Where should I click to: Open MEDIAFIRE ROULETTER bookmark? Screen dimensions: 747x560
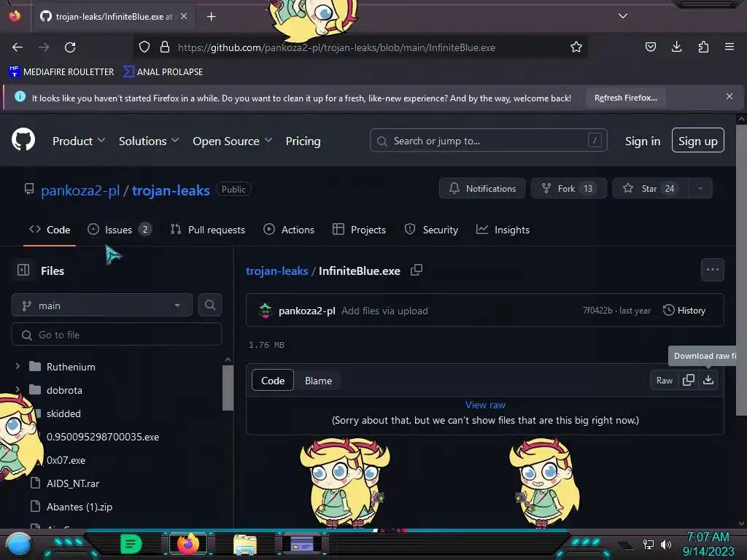[61, 72]
